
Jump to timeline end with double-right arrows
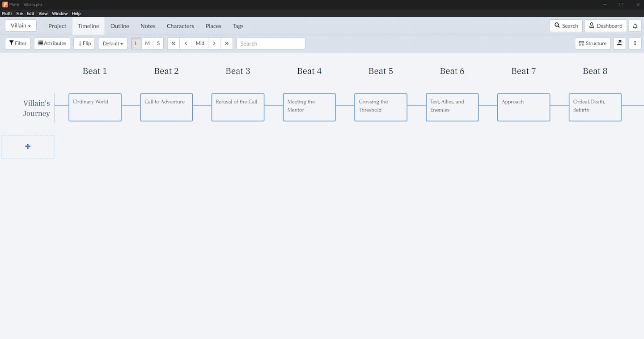(227, 43)
